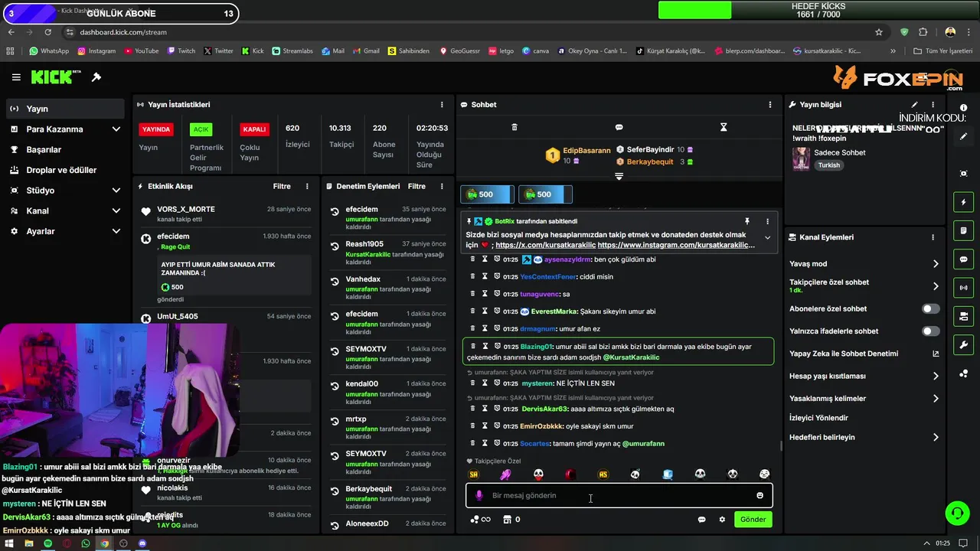Click the camera capture icon in the right sidebar
980x551 pixels.
(x=963, y=174)
